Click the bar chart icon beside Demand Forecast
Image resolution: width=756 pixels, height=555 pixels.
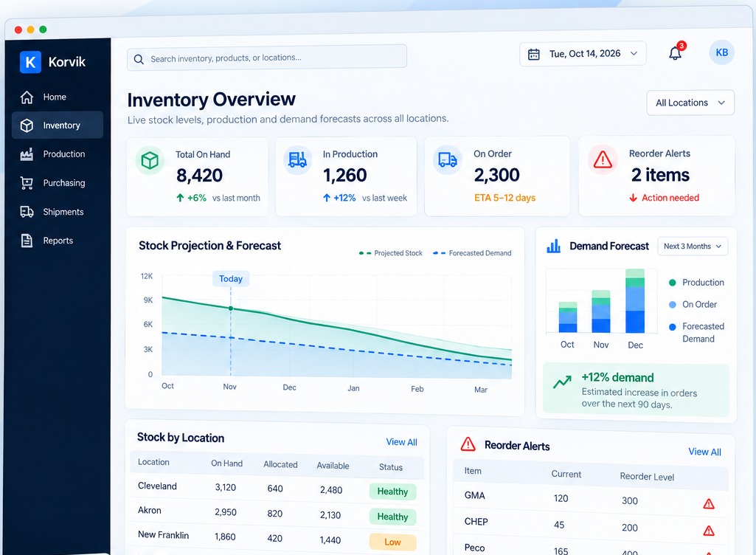point(553,246)
